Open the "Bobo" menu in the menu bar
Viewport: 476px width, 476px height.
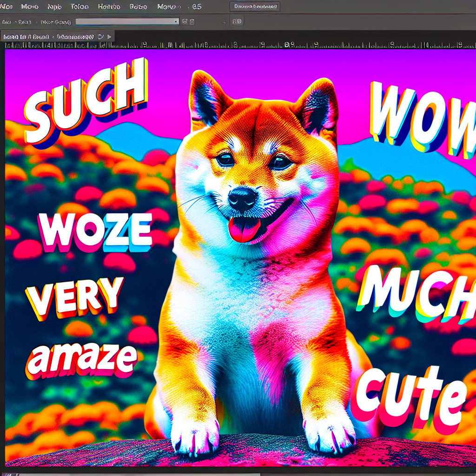tap(138, 7)
